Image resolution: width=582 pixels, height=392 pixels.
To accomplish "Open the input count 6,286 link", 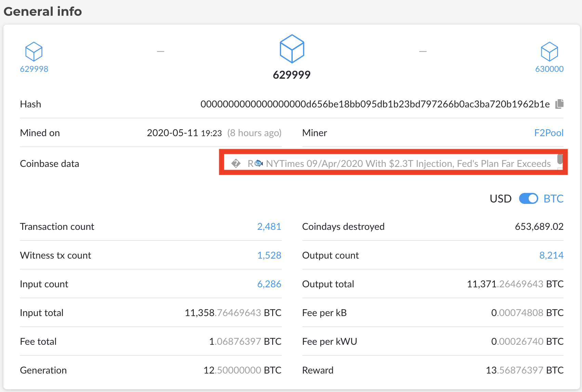I will tap(269, 284).
